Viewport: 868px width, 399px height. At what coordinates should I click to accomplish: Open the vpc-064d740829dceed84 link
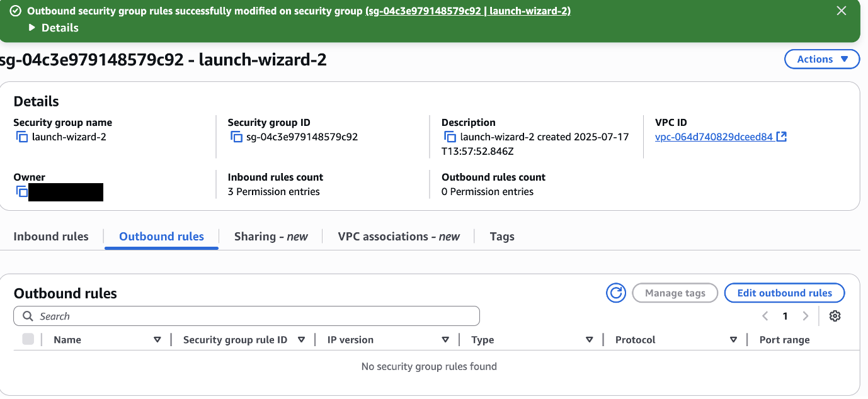tap(714, 137)
